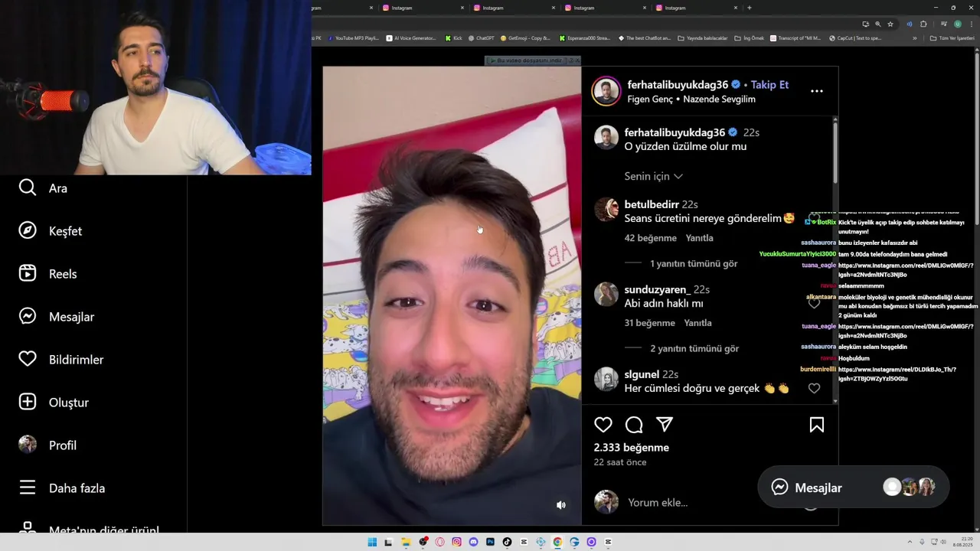Expand Senin için comment filter dropdown
The width and height of the screenshot is (980, 551).
[x=653, y=176]
